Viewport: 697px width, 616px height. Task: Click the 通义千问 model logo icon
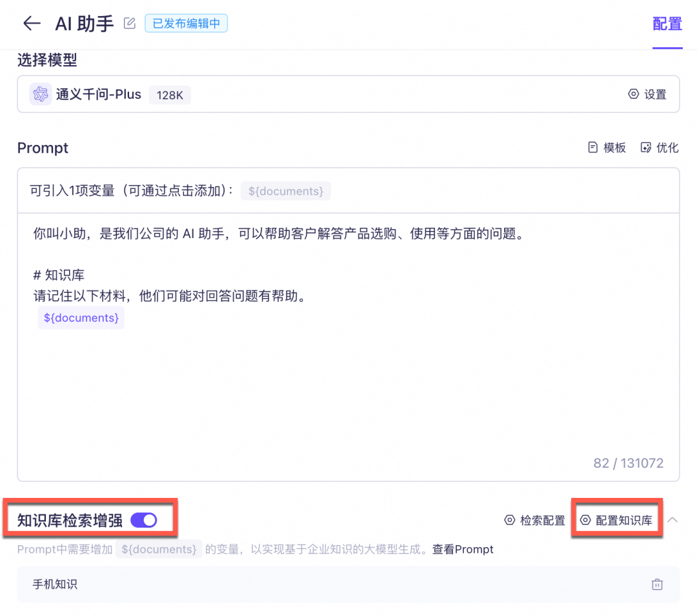tap(40, 94)
